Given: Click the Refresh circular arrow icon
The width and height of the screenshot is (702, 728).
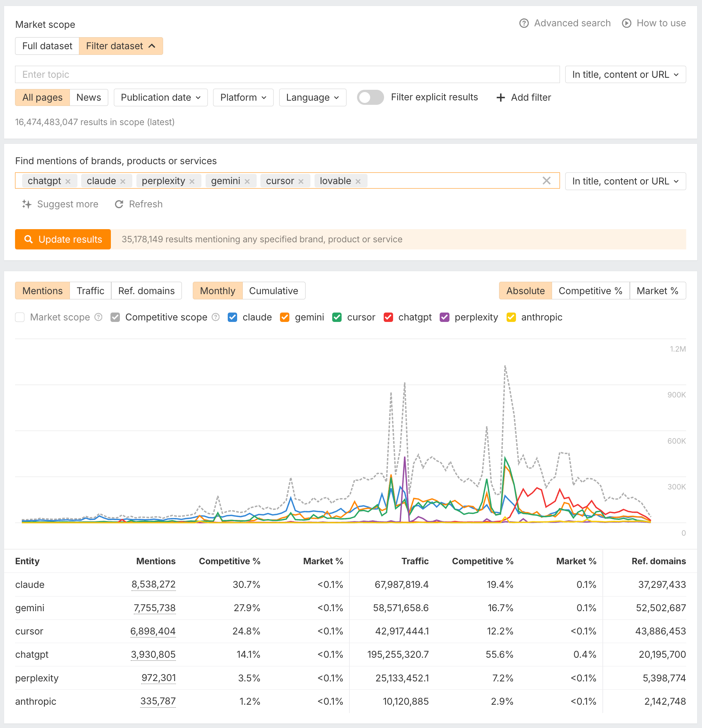Looking at the screenshot, I should (x=119, y=204).
